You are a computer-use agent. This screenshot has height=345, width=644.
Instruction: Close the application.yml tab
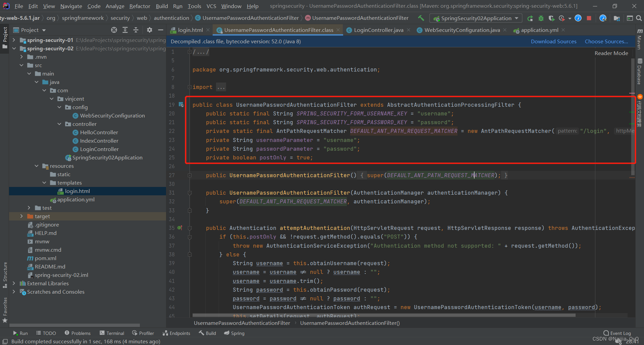(x=563, y=30)
